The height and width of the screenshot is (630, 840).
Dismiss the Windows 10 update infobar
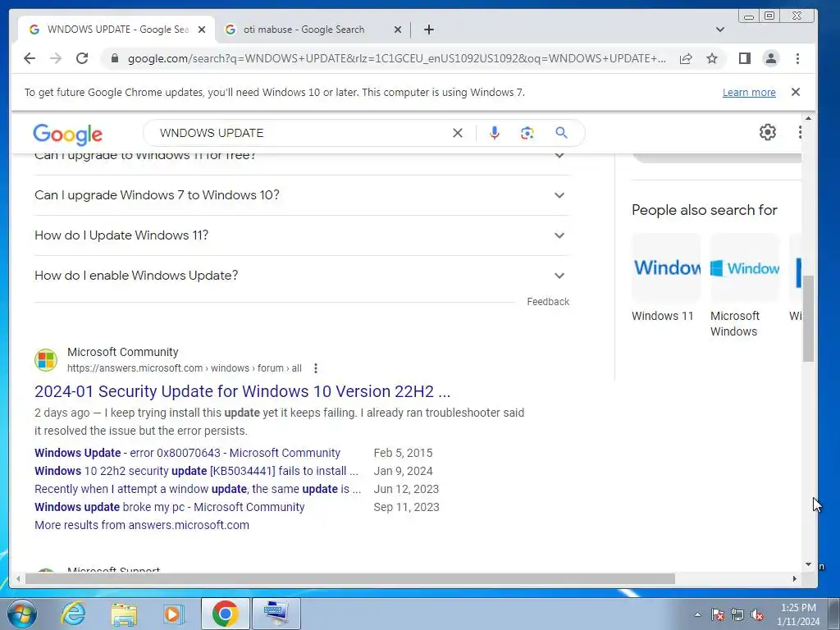(796, 92)
